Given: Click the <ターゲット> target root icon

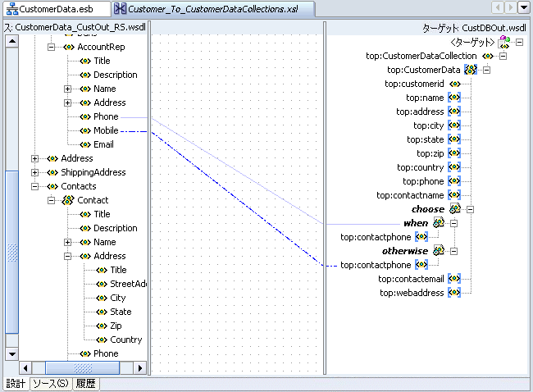Looking at the screenshot, I should pos(504,42).
